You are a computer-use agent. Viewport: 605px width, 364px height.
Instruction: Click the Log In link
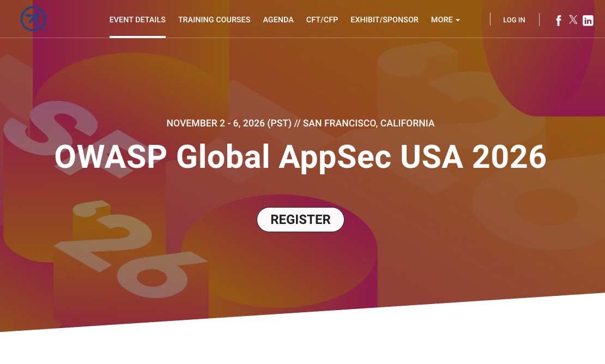(x=514, y=20)
